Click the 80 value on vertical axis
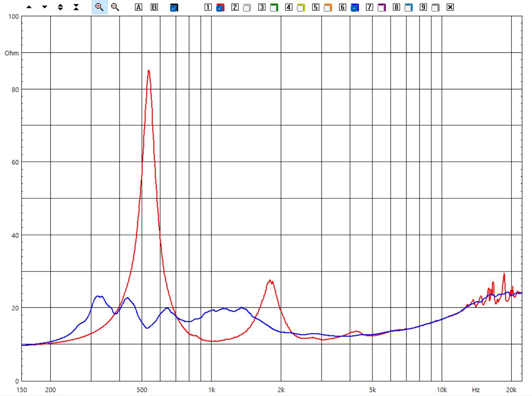 (15, 90)
